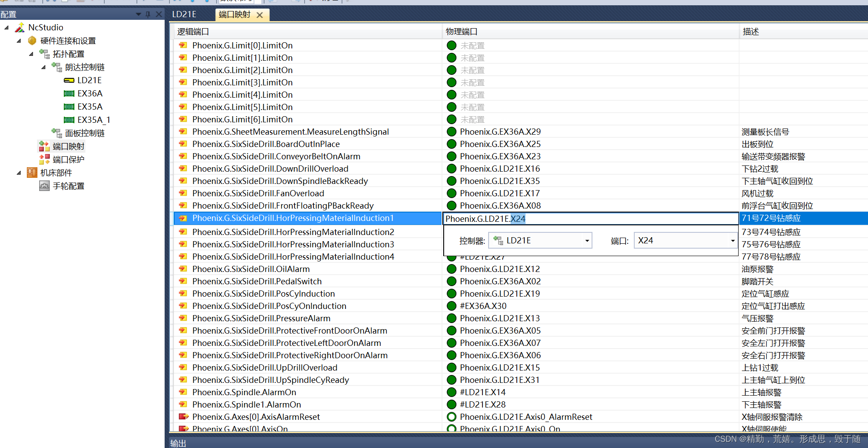Click the 朗达控制链 chain icon
The image size is (868, 448).
click(56, 67)
